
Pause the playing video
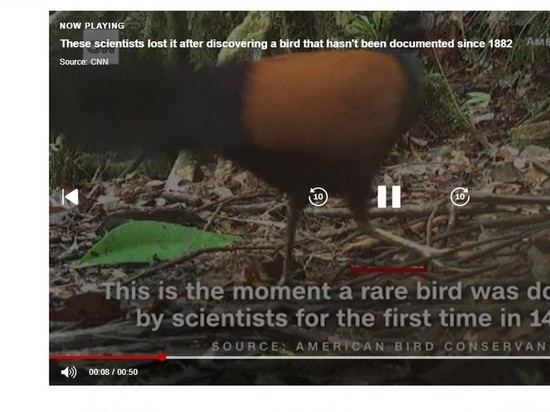tap(389, 197)
